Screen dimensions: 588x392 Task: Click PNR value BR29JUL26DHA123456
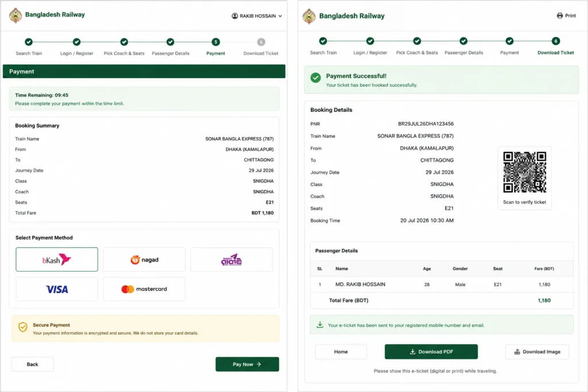pos(425,123)
